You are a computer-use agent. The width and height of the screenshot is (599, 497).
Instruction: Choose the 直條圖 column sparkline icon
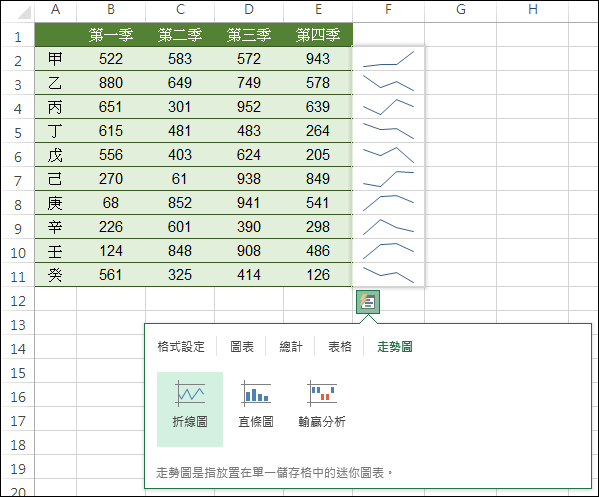[256, 393]
